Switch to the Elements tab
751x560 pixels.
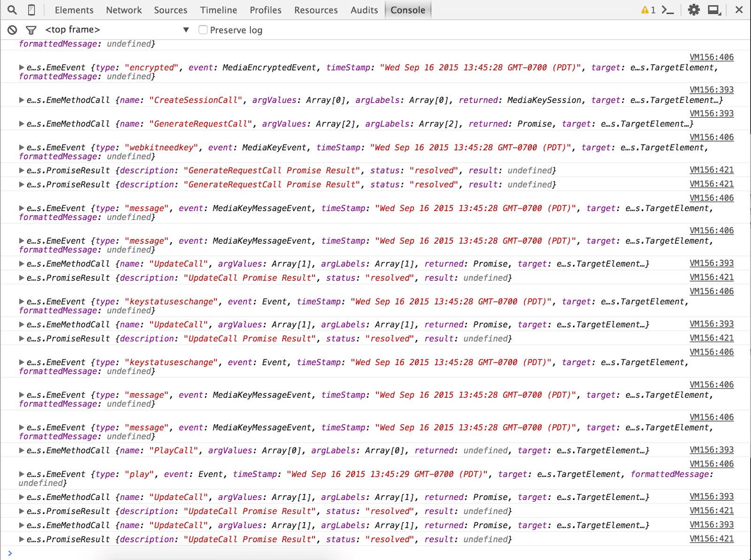pos(74,10)
